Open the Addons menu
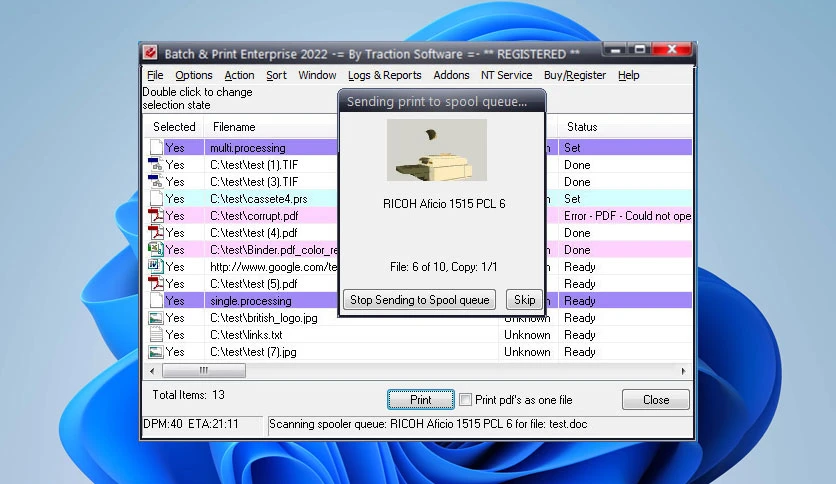 point(451,75)
